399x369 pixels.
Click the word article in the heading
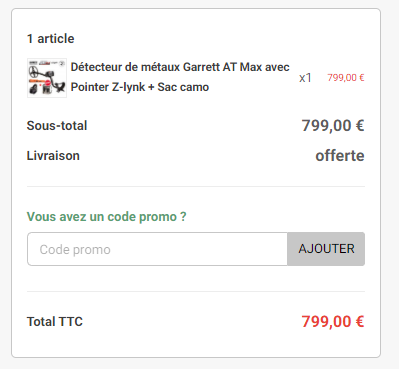[56, 39]
